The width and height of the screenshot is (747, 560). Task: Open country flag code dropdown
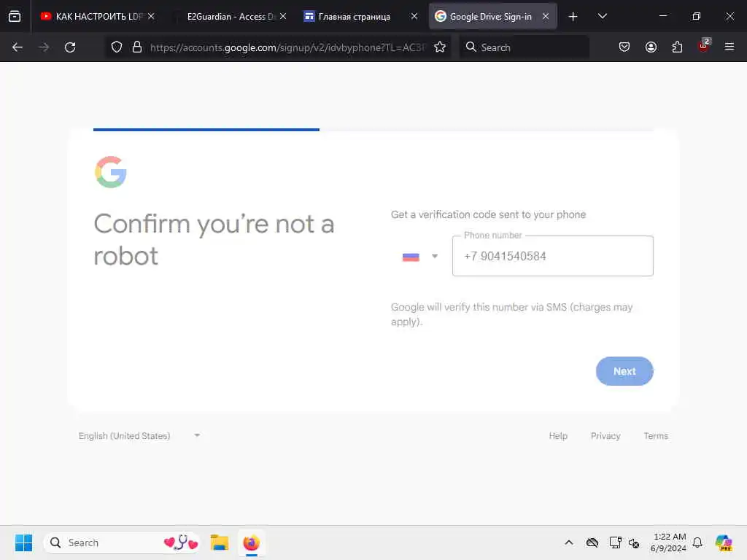[x=419, y=257]
